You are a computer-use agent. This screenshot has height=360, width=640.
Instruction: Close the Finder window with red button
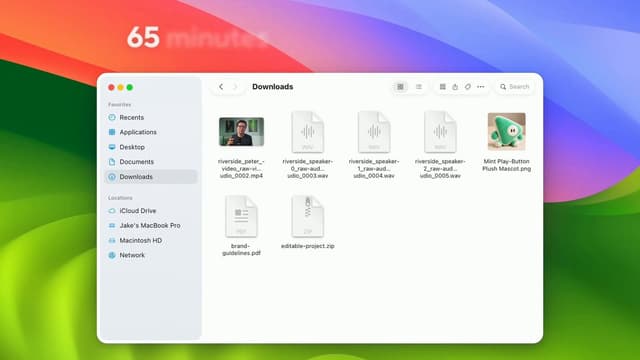pyautogui.click(x=111, y=87)
